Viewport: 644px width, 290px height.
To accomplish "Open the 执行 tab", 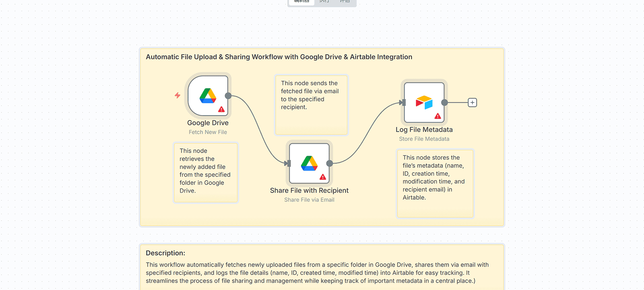I will [324, 2].
